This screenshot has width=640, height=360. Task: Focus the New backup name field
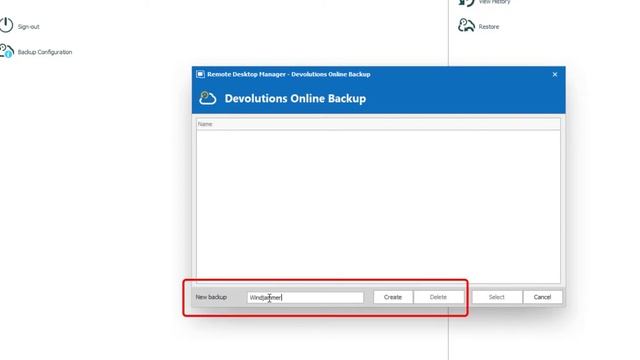(305, 297)
